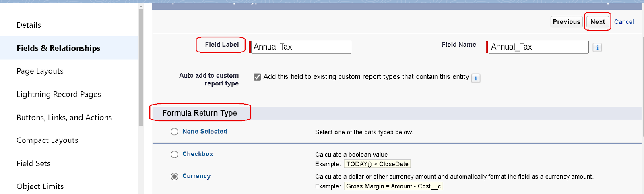
Task: Proceed with the Next button
Action: click(598, 22)
